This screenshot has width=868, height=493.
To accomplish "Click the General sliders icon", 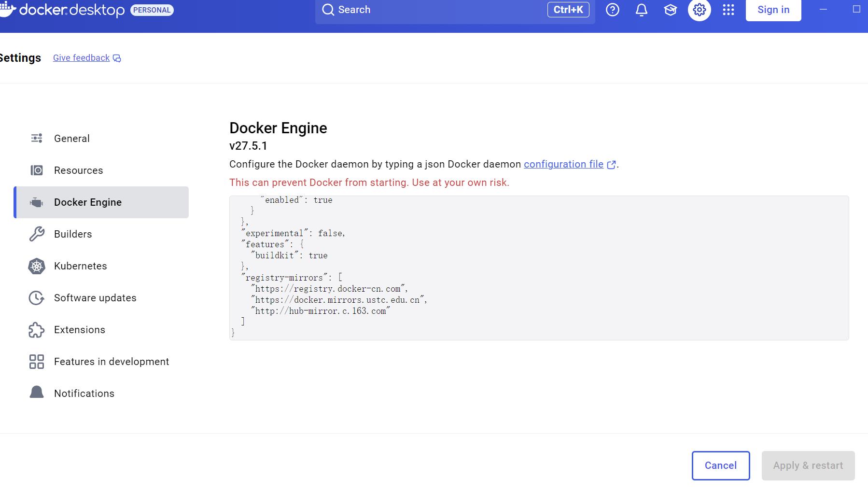I will (x=37, y=139).
